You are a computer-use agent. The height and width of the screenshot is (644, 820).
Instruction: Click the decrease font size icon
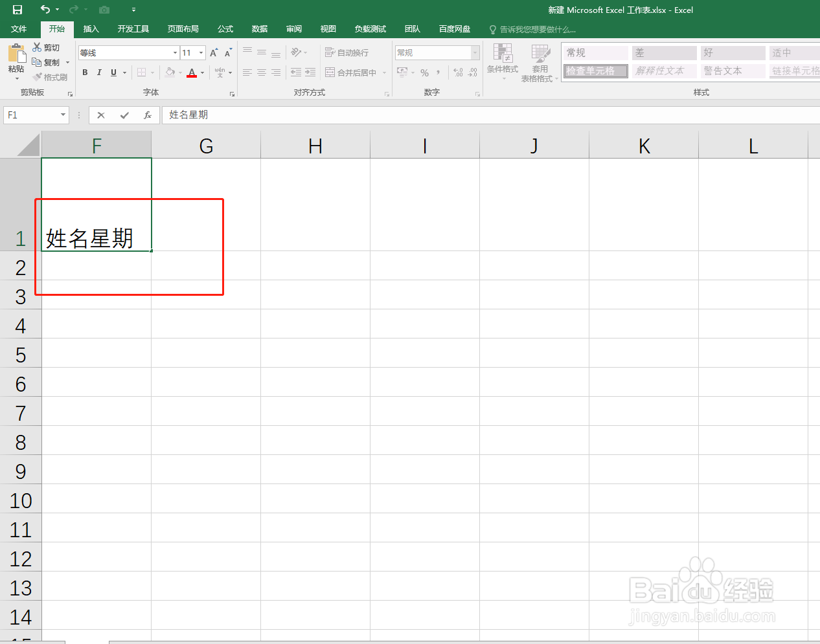click(x=228, y=52)
